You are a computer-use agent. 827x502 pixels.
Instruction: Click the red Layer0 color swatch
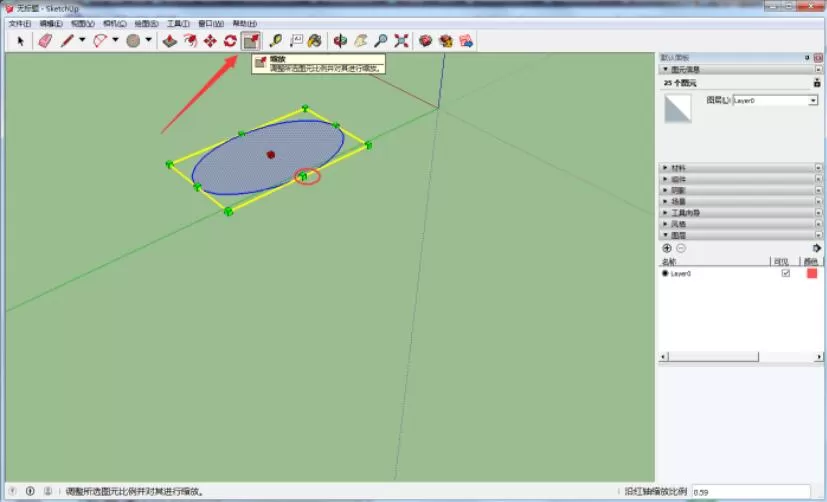coord(812,273)
